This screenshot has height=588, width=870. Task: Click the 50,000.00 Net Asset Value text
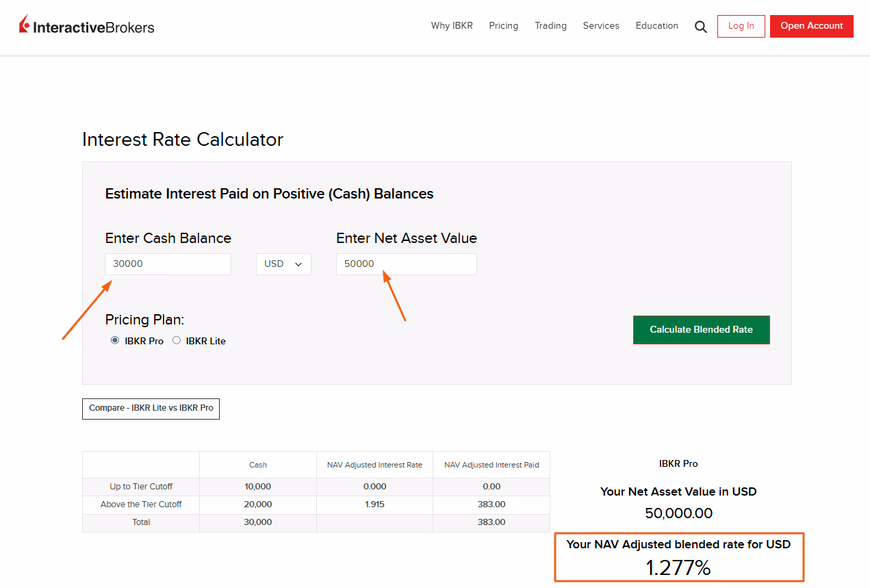(x=678, y=513)
